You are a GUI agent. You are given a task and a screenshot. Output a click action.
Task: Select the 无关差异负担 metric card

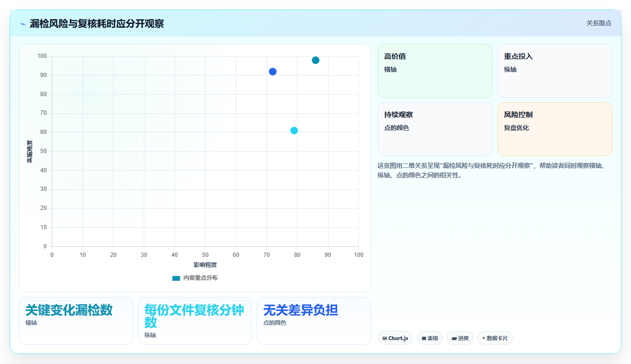point(314,321)
